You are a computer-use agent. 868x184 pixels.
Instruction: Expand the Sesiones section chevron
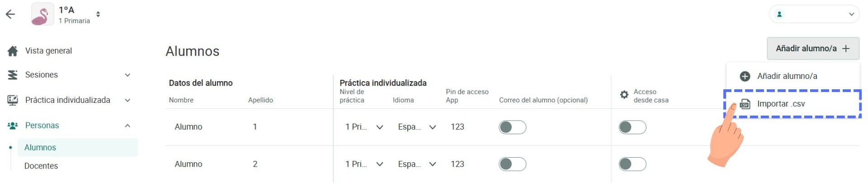click(x=127, y=75)
